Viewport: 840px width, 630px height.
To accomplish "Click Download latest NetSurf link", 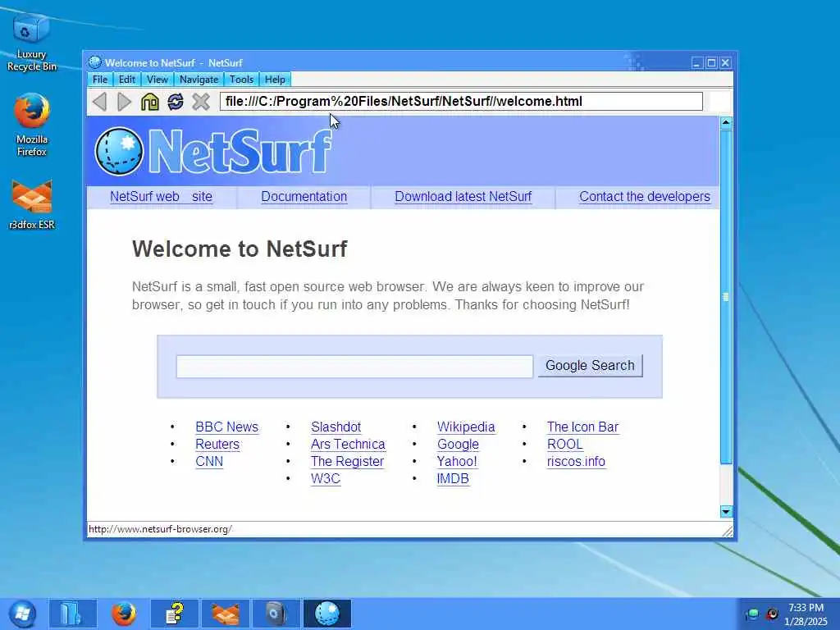I will [463, 197].
